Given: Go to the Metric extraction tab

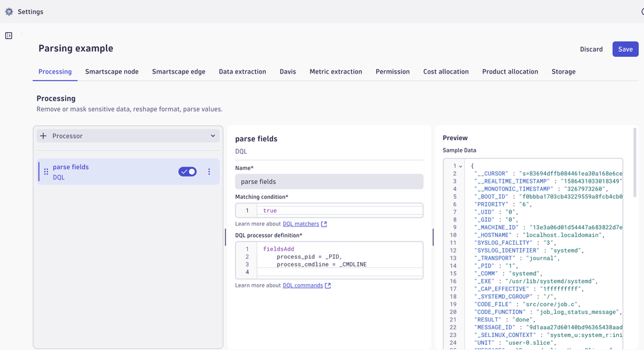Looking at the screenshot, I should [x=336, y=72].
